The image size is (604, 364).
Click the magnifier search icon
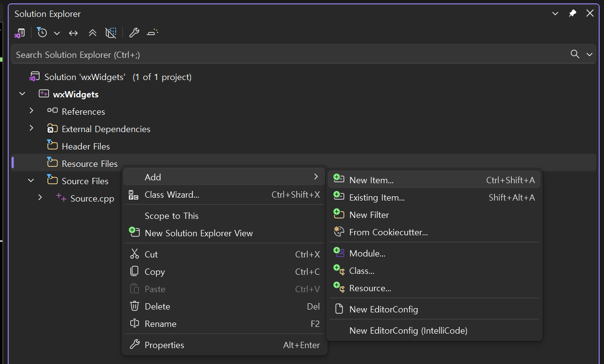[575, 54]
